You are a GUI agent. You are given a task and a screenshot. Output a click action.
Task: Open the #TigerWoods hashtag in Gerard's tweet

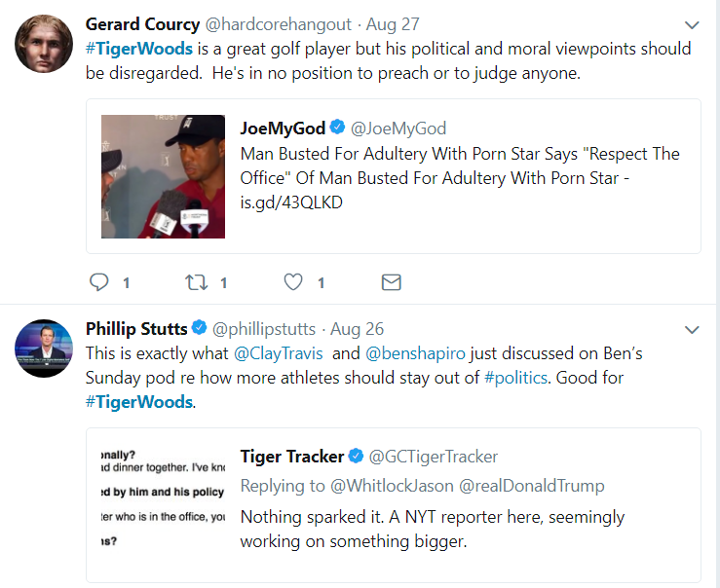point(139,49)
